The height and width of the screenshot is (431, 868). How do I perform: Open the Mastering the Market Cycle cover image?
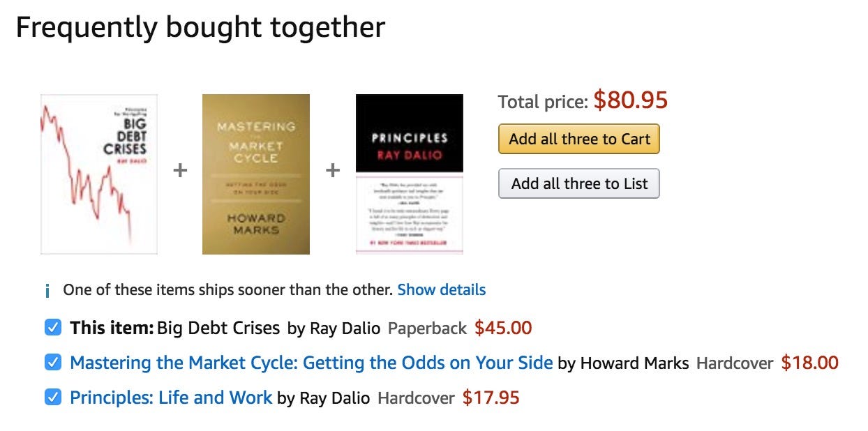coord(256,174)
